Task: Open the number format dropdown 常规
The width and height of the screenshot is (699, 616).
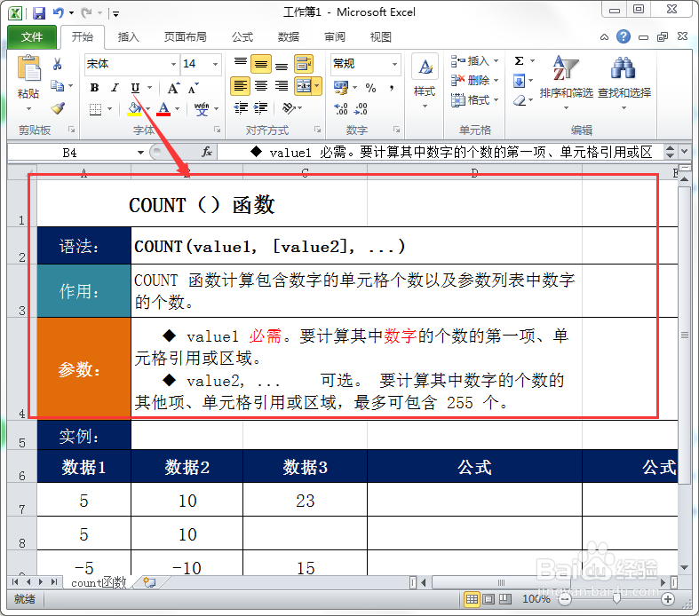Action: (x=394, y=64)
